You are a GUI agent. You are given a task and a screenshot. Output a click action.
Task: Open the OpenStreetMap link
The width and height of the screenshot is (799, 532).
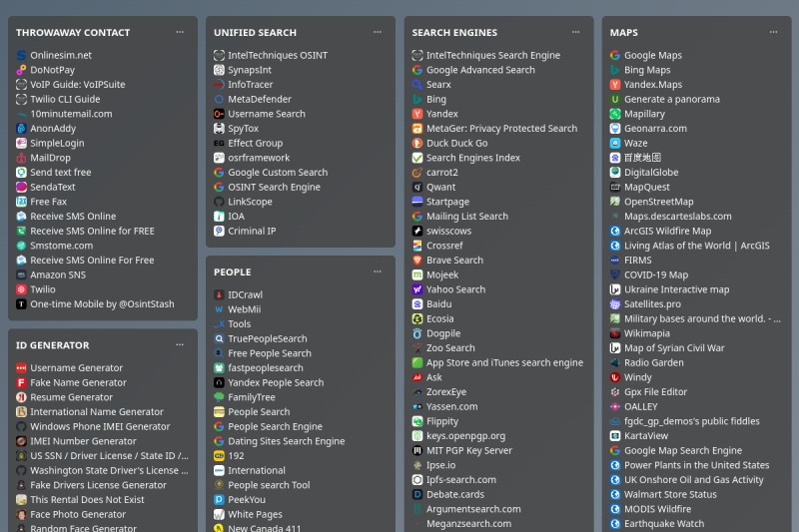[659, 202]
